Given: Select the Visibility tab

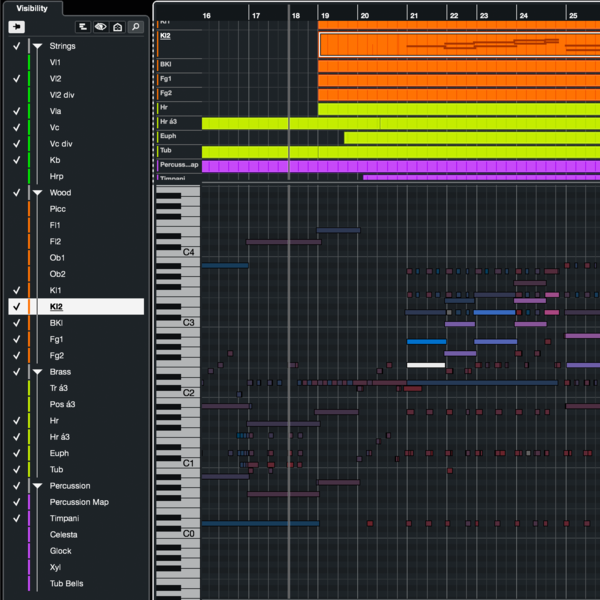Looking at the screenshot, I should coord(32,8).
